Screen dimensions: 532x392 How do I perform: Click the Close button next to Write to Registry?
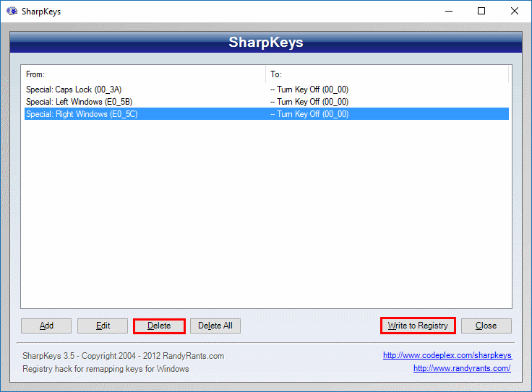[486, 326]
